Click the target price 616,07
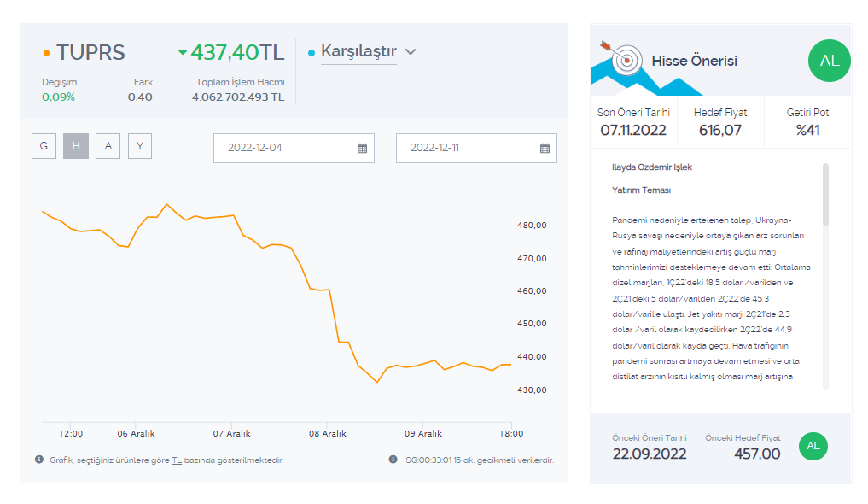Viewport: 868px width, 504px height. point(720,130)
